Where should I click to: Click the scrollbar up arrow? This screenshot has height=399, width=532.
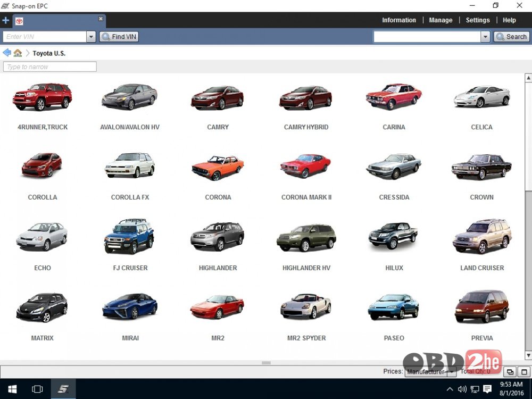(528, 78)
